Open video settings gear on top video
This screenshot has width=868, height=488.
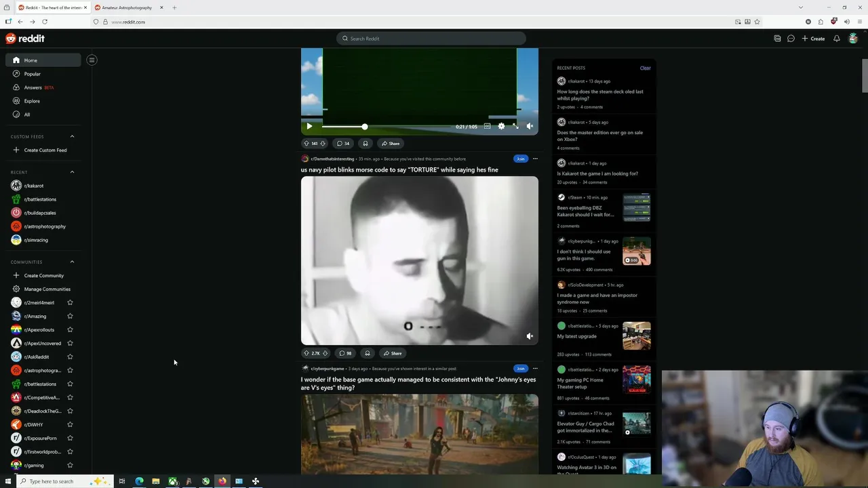(x=501, y=126)
